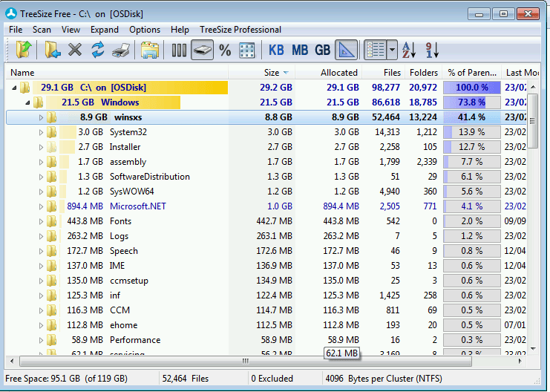Screen dimensions: 550x392
Task: Sort by size with 9-1 icon
Action: [x=432, y=50]
